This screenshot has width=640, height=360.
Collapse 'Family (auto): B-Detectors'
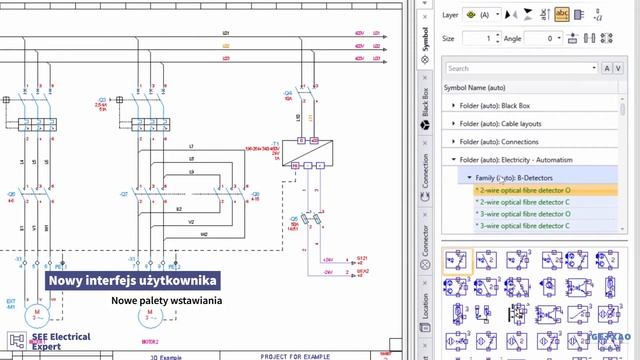click(x=469, y=178)
